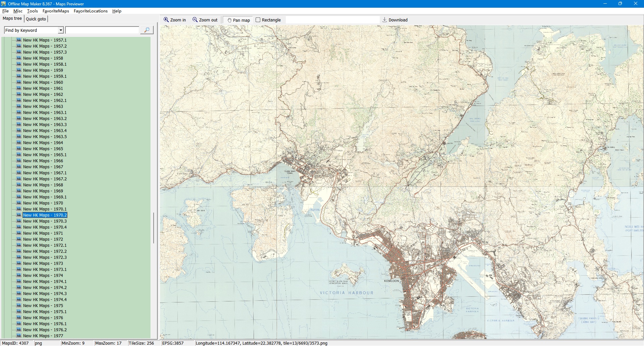The image size is (644, 346).
Task: Click the Download arrow icon
Action: [385, 20]
